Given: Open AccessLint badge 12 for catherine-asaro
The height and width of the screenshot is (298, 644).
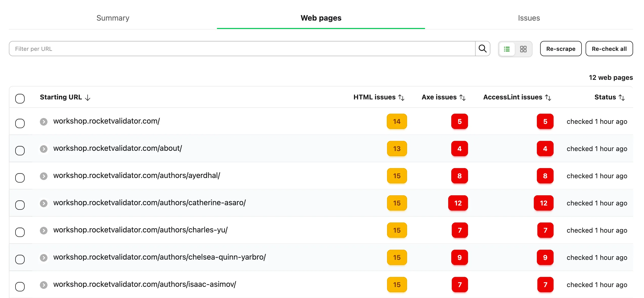Looking at the screenshot, I should click(543, 203).
